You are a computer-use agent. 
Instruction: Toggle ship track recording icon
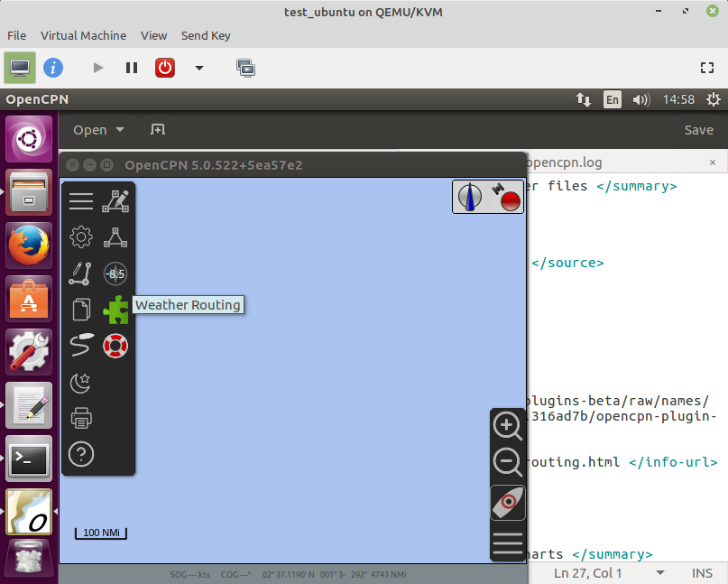[81, 345]
